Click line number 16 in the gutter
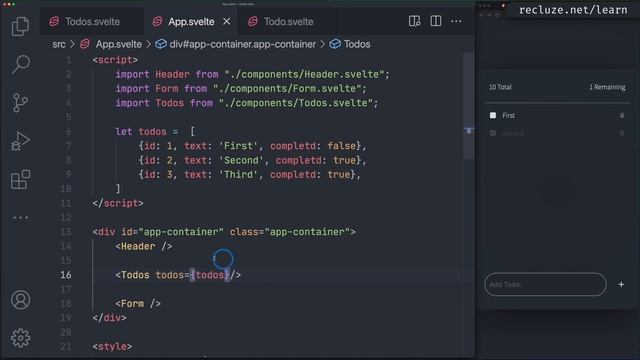640x360 pixels. (x=66, y=275)
